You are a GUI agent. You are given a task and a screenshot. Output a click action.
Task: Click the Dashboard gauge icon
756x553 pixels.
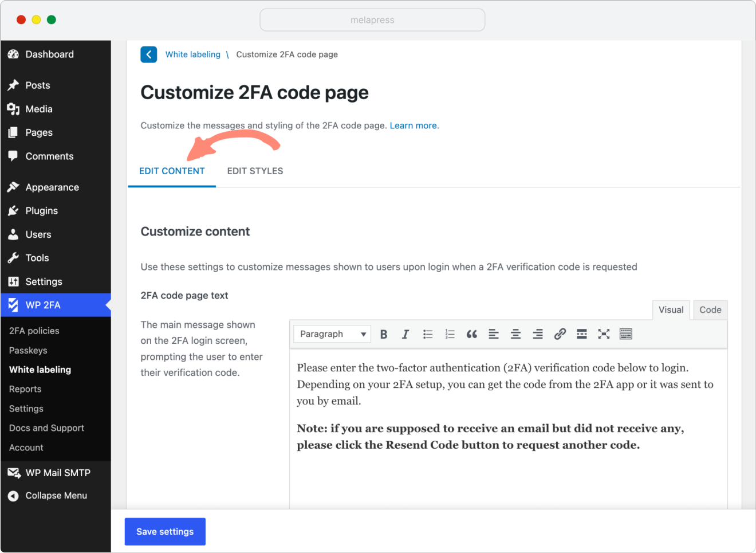(13, 54)
